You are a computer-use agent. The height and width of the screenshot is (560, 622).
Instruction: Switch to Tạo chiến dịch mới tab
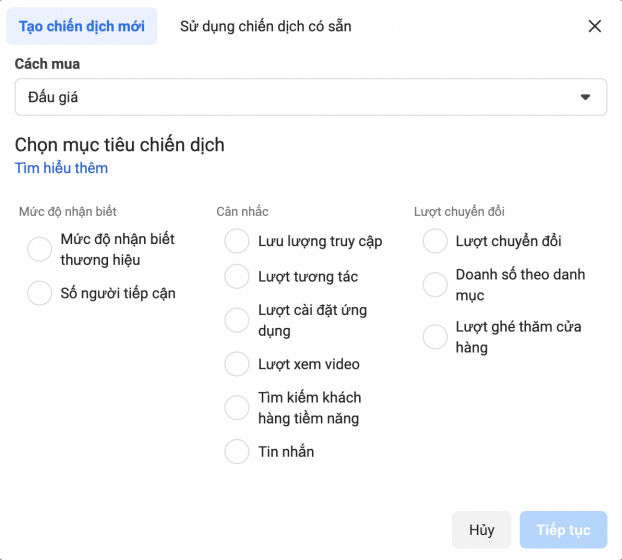tap(82, 26)
